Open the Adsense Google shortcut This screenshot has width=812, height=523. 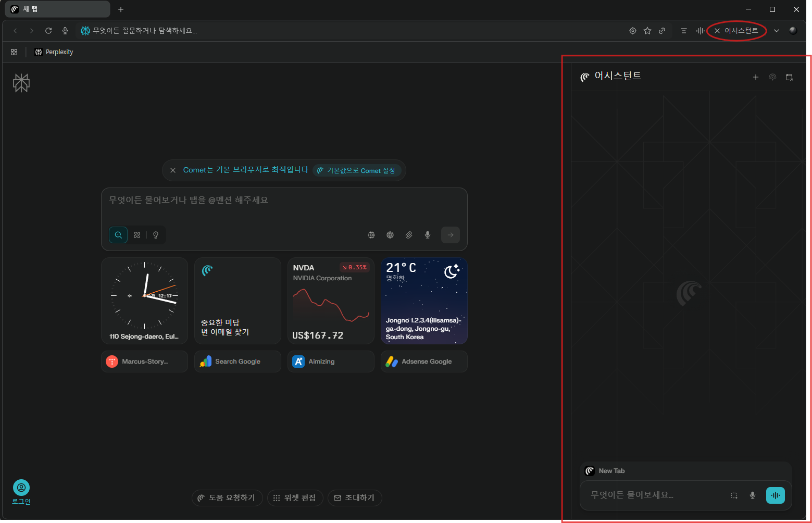(x=424, y=362)
